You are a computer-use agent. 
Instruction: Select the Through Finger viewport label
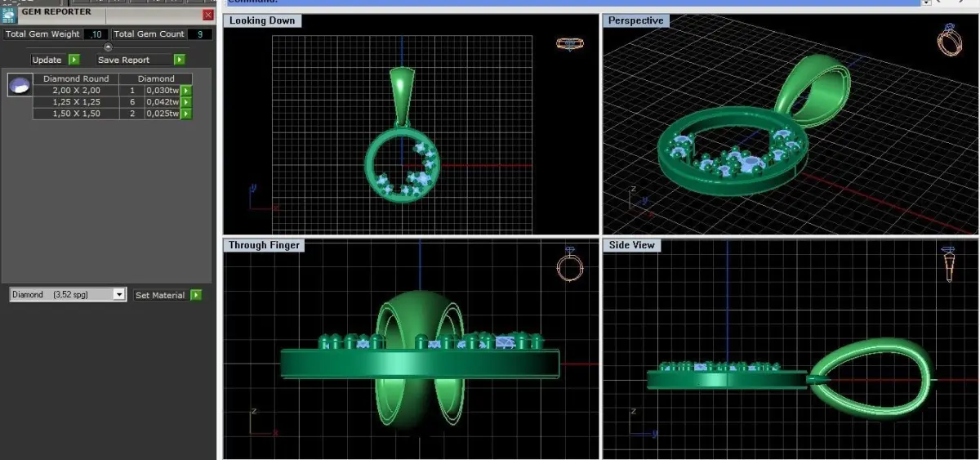point(264,245)
